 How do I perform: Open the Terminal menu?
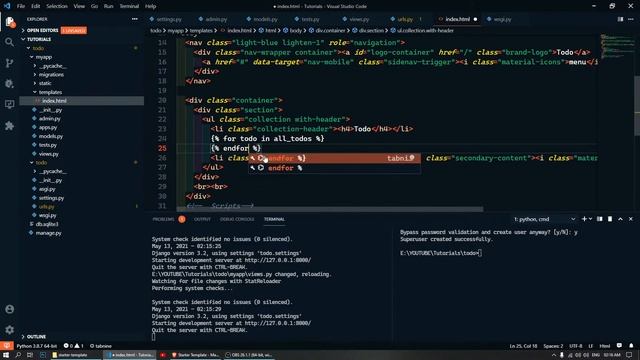(129, 6)
